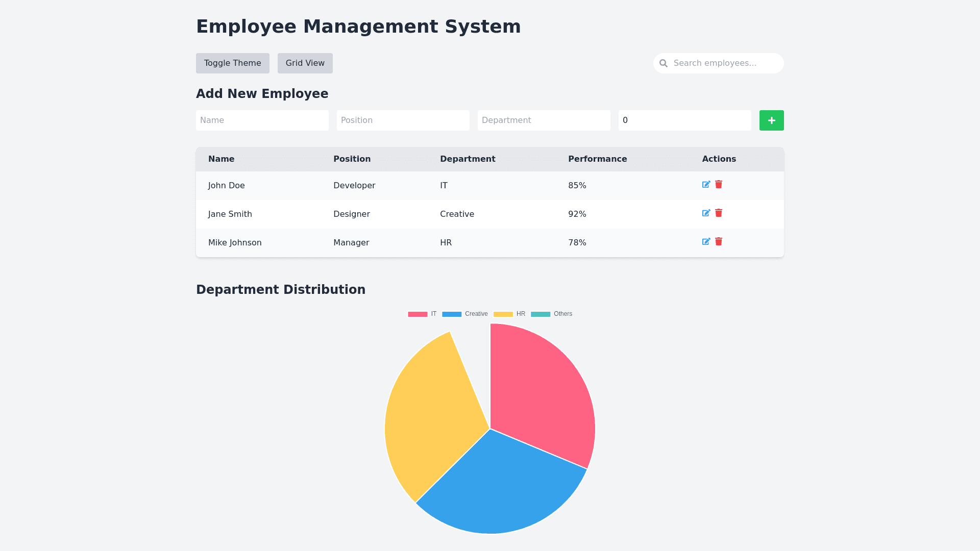The width and height of the screenshot is (980, 551).
Task: Hide the Creative dataset via legend
Action: 464,314
